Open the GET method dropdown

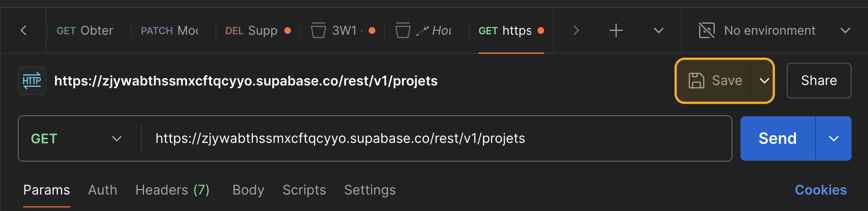(76, 138)
